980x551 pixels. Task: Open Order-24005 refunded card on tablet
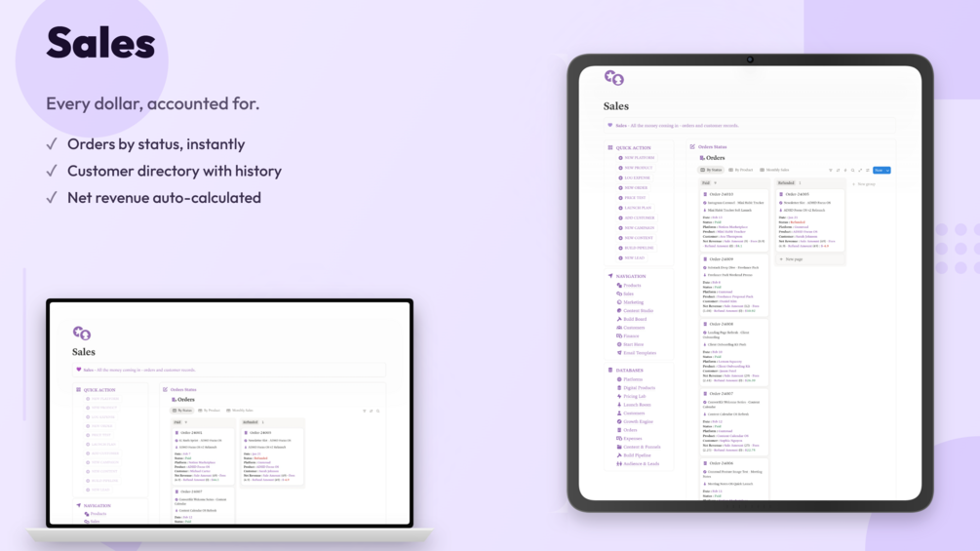pos(810,220)
